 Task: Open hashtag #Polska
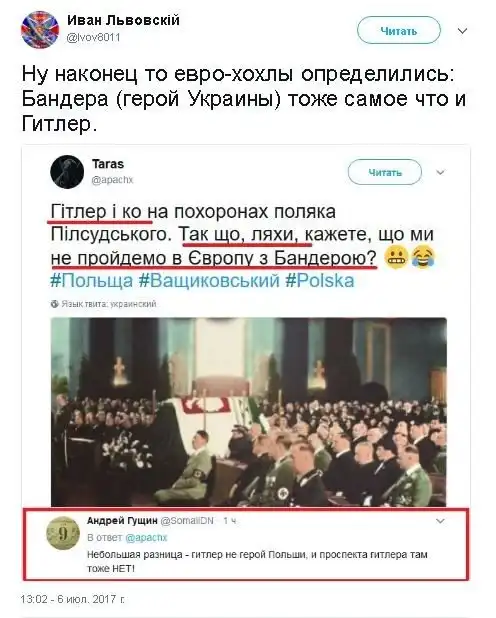[x=320, y=281]
